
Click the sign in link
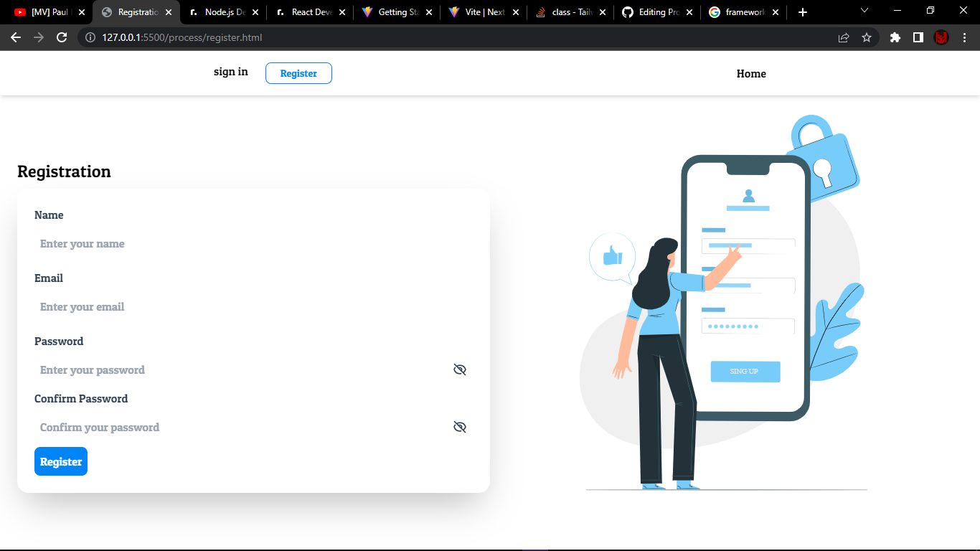[230, 72]
